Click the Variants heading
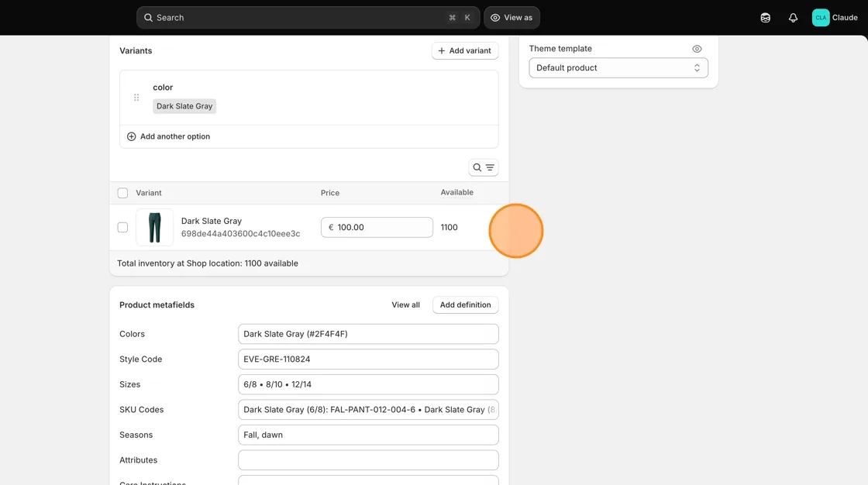The width and height of the screenshot is (868, 485). [136, 50]
